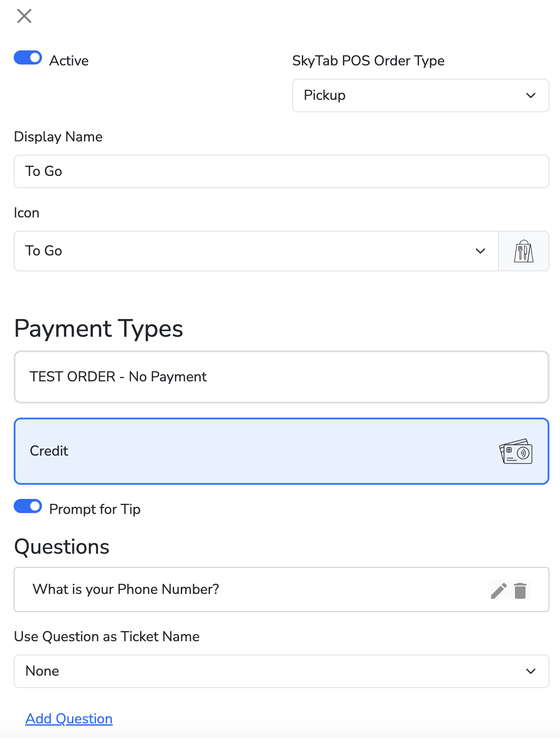
Task: Click the chevron arrow beside None
Action: pos(531,671)
